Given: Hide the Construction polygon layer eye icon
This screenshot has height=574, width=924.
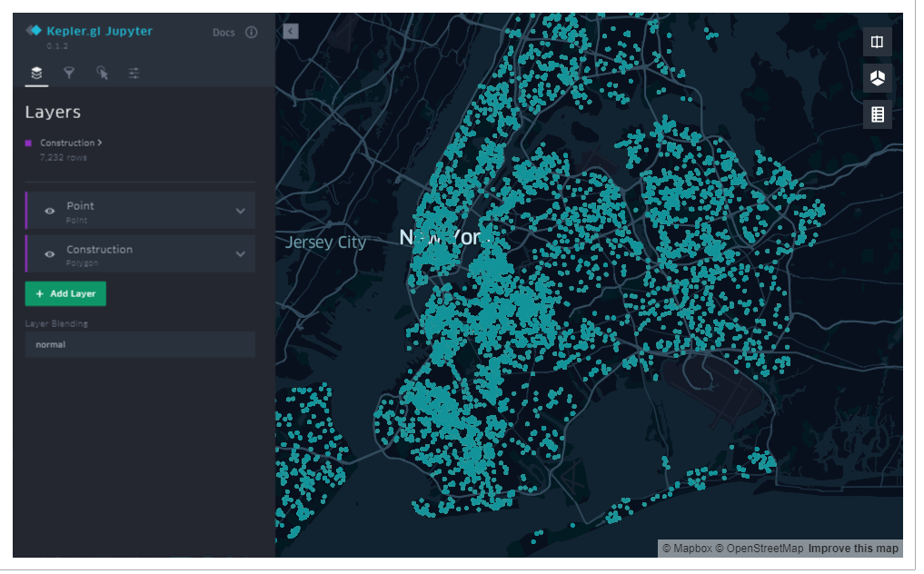Looking at the screenshot, I should point(50,254).
